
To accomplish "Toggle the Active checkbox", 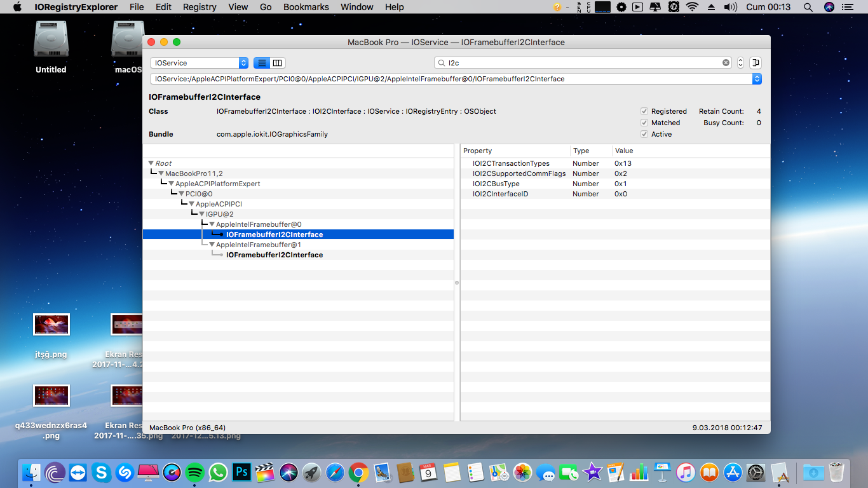I will 644,134.
